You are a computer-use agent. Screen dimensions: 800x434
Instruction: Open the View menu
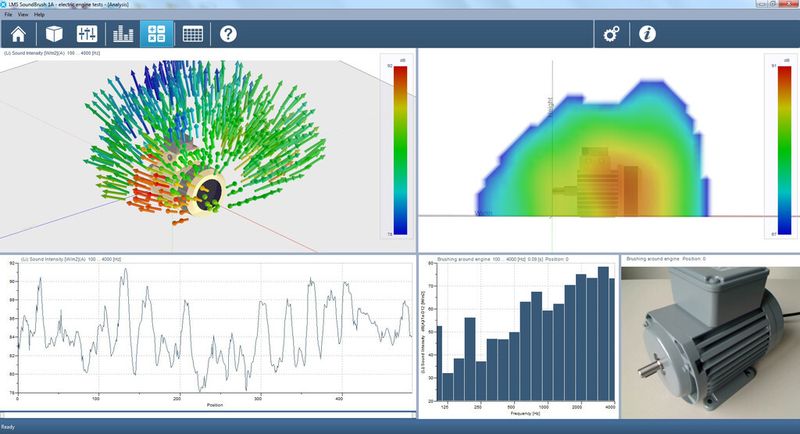[23, 15]
